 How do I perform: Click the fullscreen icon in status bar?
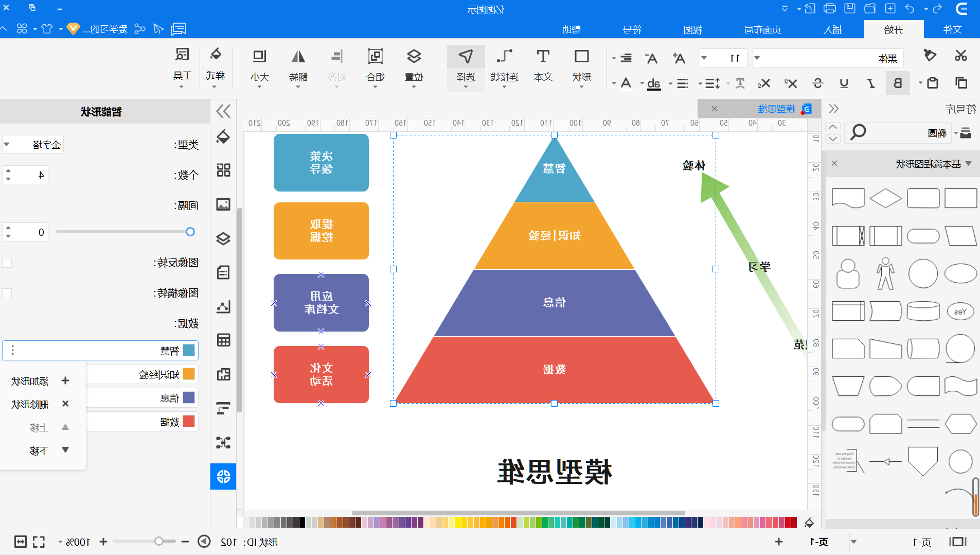[39, 542]
